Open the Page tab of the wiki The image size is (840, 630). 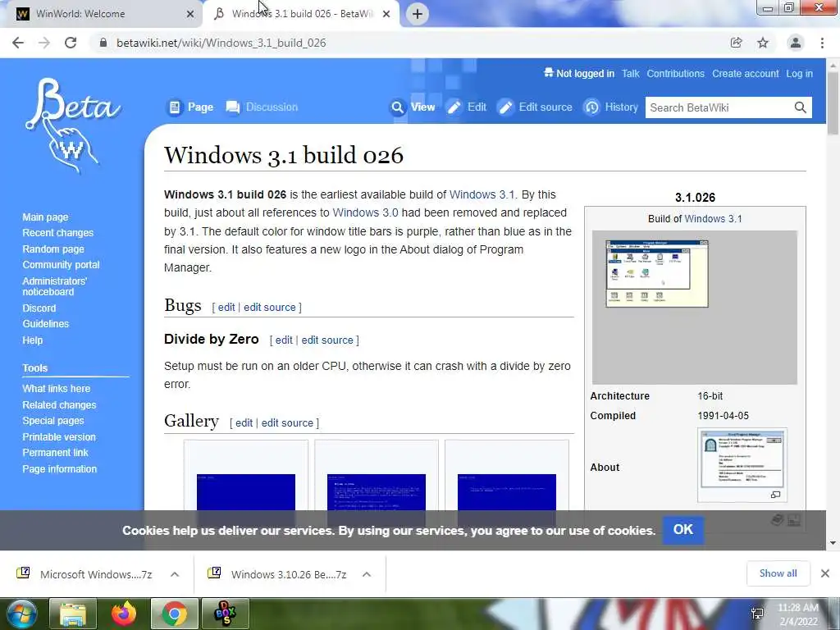pos(190,107)
